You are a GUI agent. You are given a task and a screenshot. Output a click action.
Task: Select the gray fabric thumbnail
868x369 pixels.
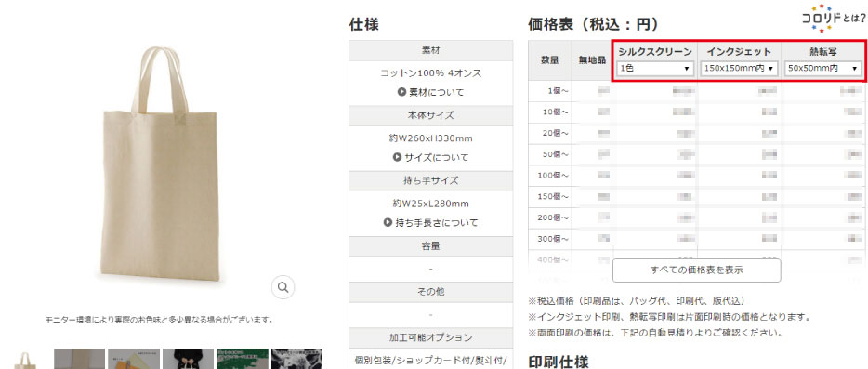(x=79, y=359)
